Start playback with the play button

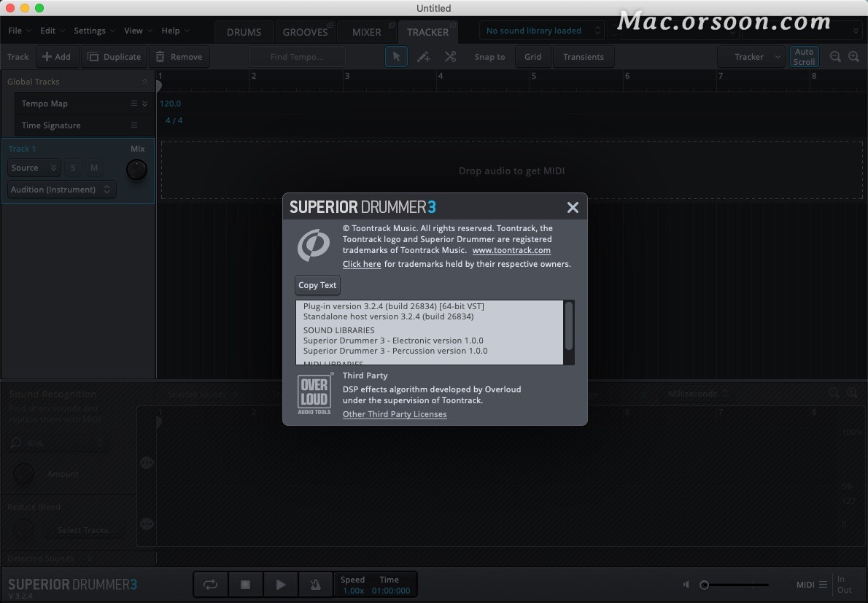pyautogui.click(x=281, y=584)
